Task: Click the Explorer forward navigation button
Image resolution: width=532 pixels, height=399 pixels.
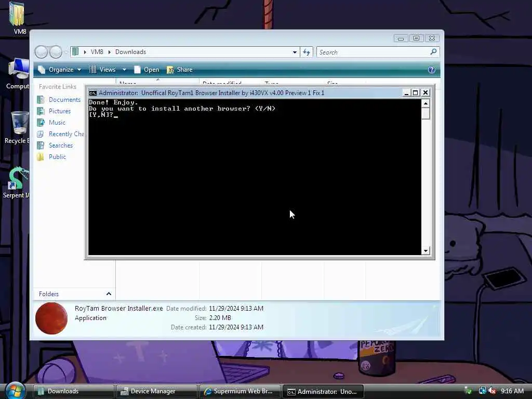Action: pyautogui.click(x=55, y=52)
